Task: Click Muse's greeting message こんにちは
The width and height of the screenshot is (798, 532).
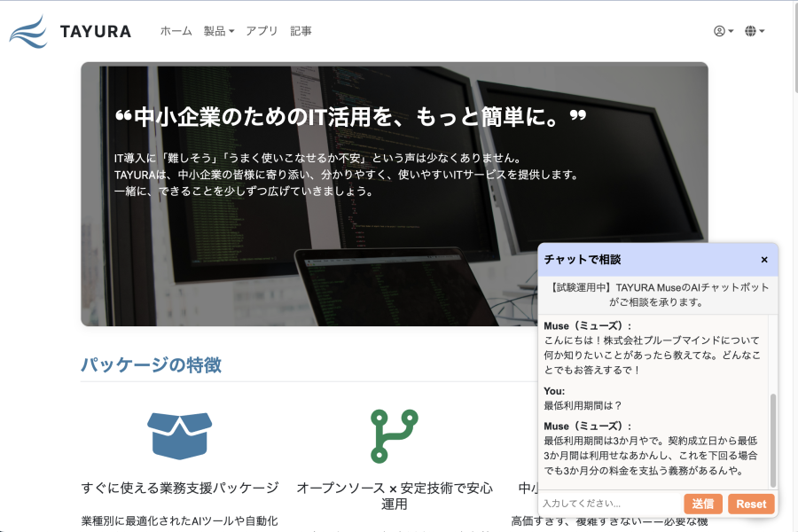Action: (652, 355)
